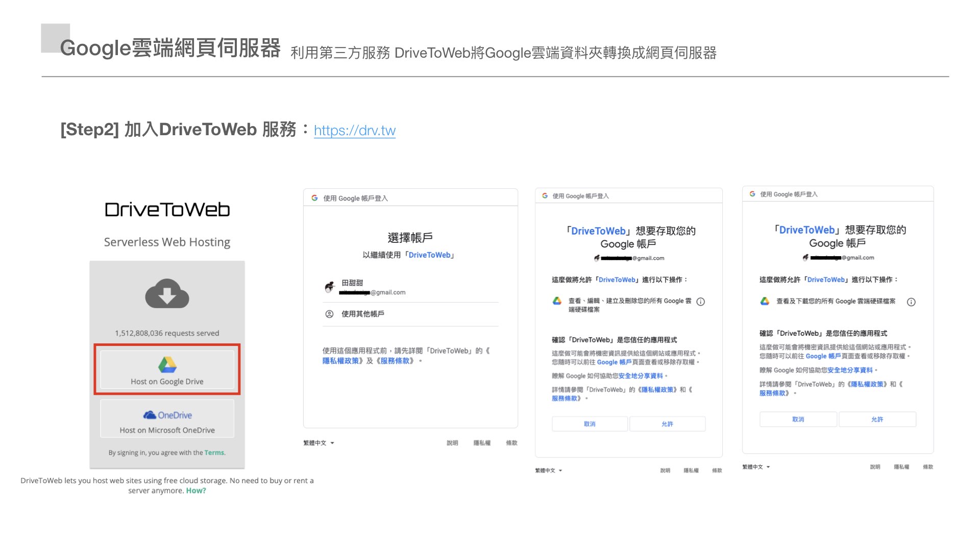
Task: Open the https://drv.tw link
Action: click(355, 131)
